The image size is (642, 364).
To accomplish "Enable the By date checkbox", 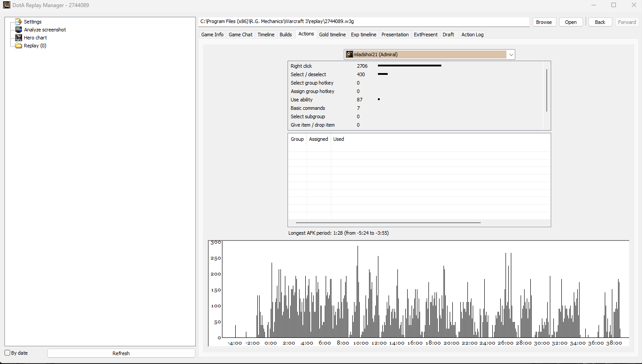I will pos(8,353).
